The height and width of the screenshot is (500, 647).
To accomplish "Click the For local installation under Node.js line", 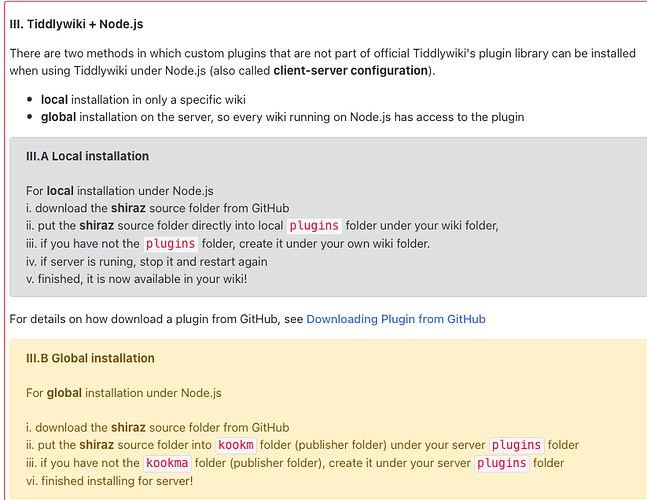I will click(119, 190).
